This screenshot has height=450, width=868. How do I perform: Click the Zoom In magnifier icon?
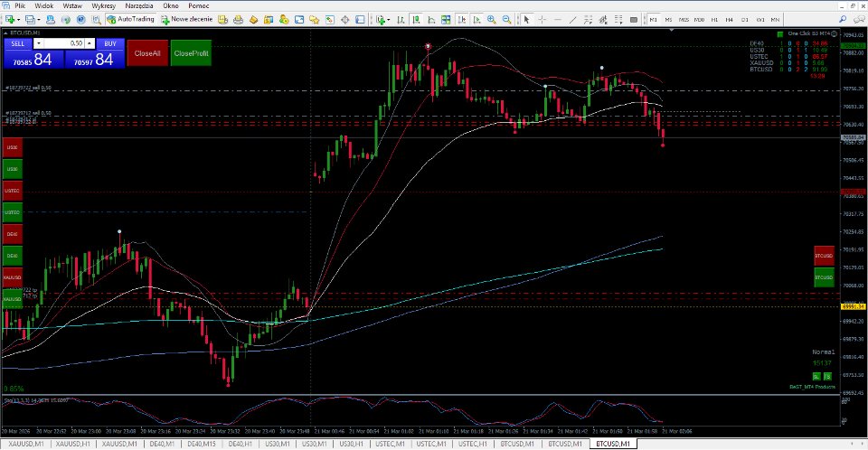tap(492, 19)
